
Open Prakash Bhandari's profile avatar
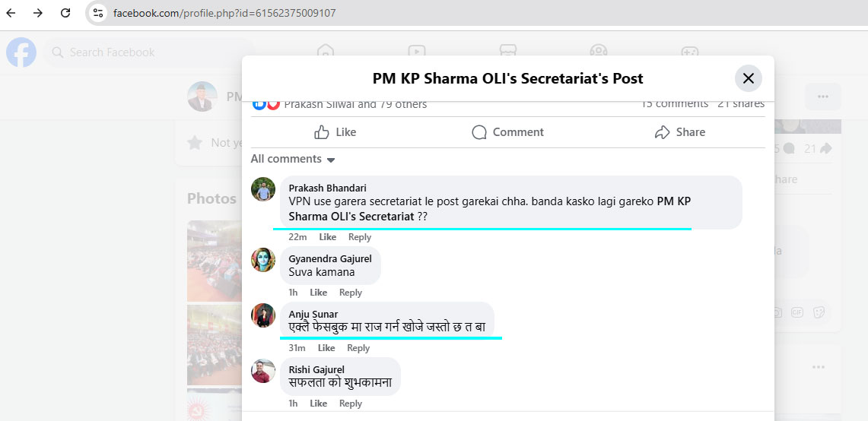263,189
